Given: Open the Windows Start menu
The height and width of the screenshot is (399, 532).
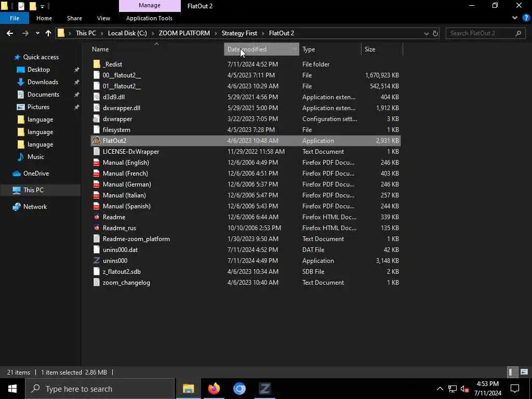Looking at the screenshot, I should pyautogui.click(x=12, y=389).
